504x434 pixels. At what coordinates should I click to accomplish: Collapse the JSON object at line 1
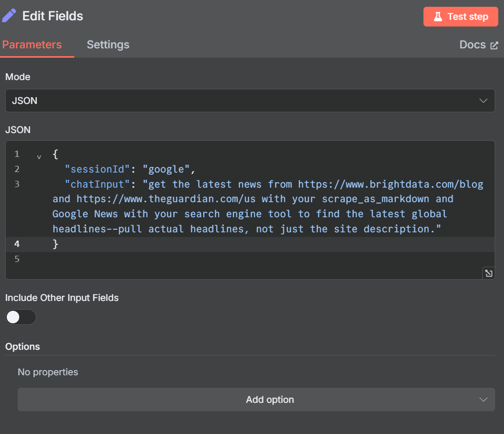coord(39,156)
